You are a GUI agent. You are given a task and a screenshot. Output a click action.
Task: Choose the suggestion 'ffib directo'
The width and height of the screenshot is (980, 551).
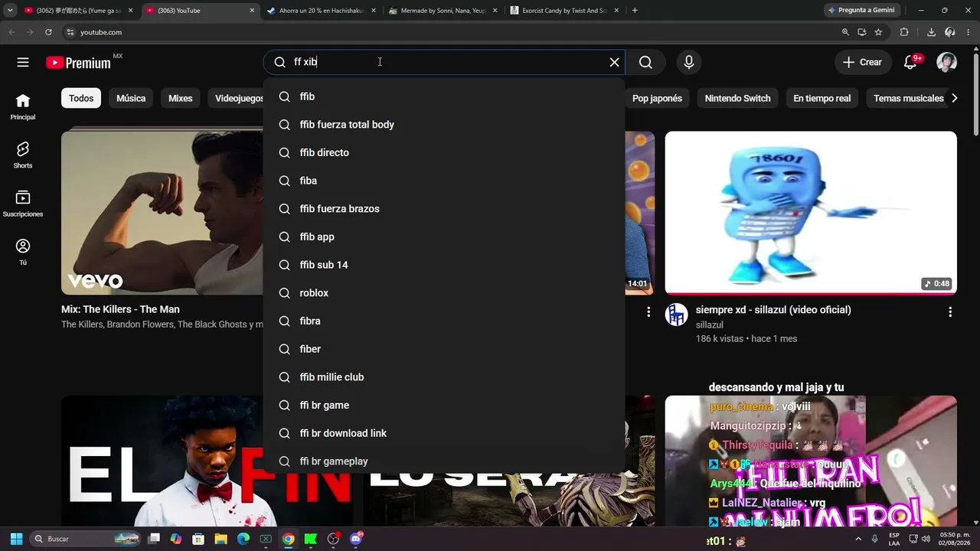click(444, 152)
